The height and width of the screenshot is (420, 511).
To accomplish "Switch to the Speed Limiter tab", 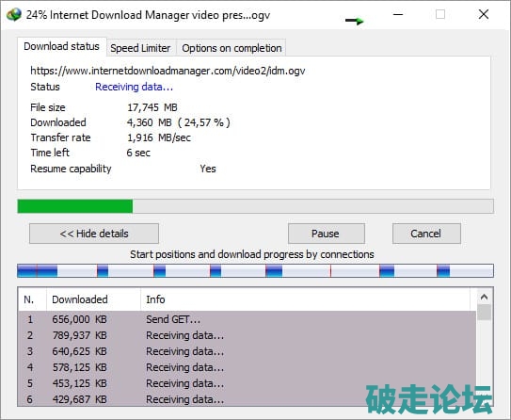I will [x=140, y=48].
